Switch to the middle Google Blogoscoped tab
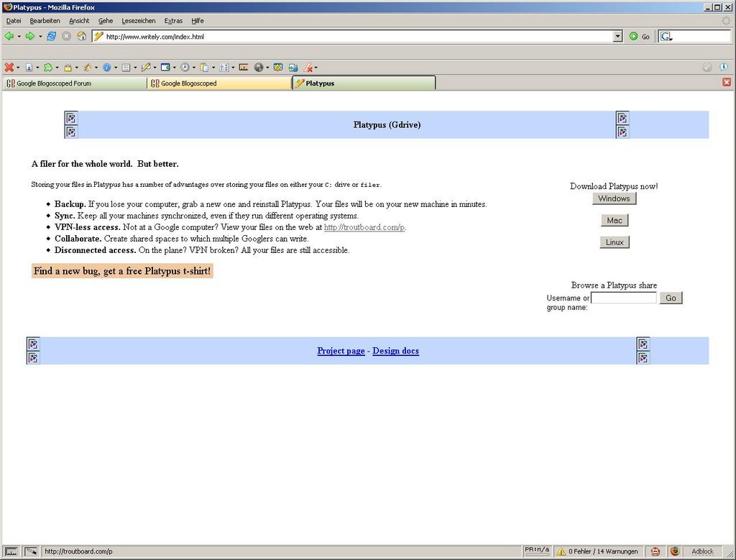 (219, 83)
